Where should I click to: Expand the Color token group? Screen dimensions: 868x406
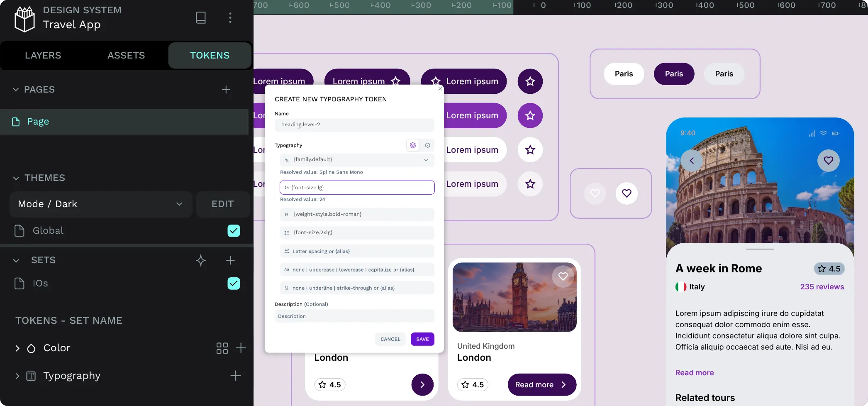17,348
